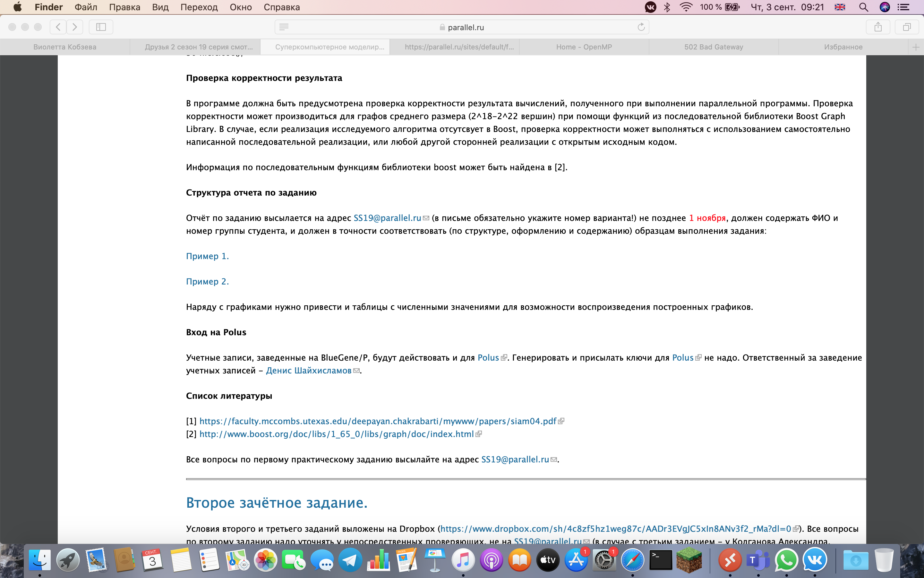
Task: Click the first Polus link
Action: click(488, 357)
